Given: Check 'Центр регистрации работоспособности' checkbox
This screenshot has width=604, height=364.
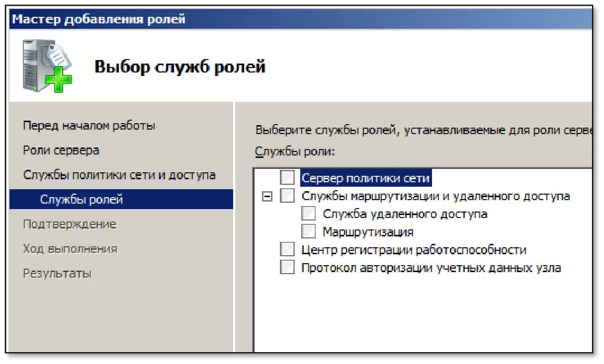Looking at the screenshot, I should pyautogui.click(x=287, y=249).
